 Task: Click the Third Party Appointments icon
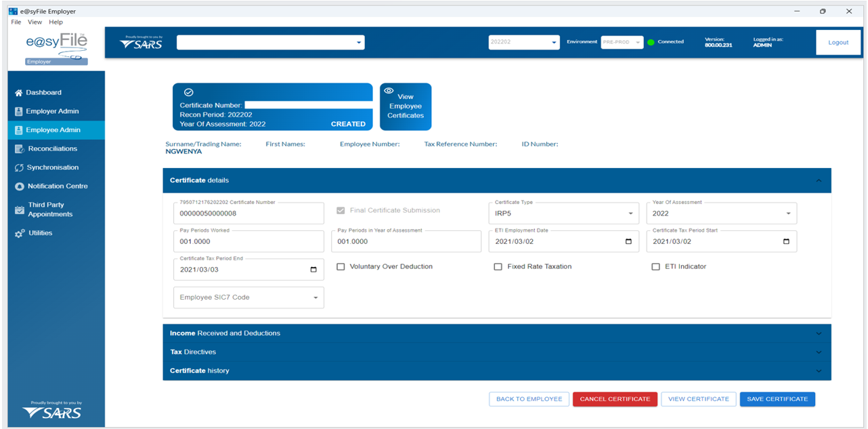pos(20,209)
